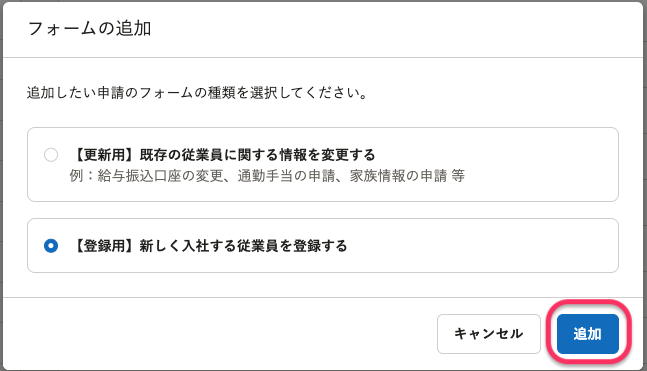
Task: Click the instruction text 追加したい申請のフォームの種類を選択してください
Action: (x=197, y=92)
